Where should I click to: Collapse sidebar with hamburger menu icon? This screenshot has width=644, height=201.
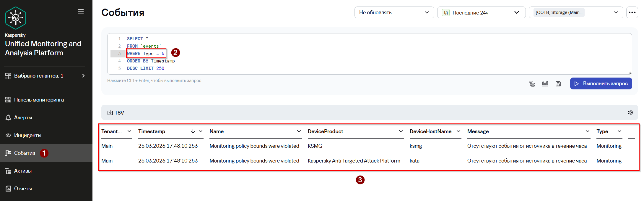click(81, 11)
